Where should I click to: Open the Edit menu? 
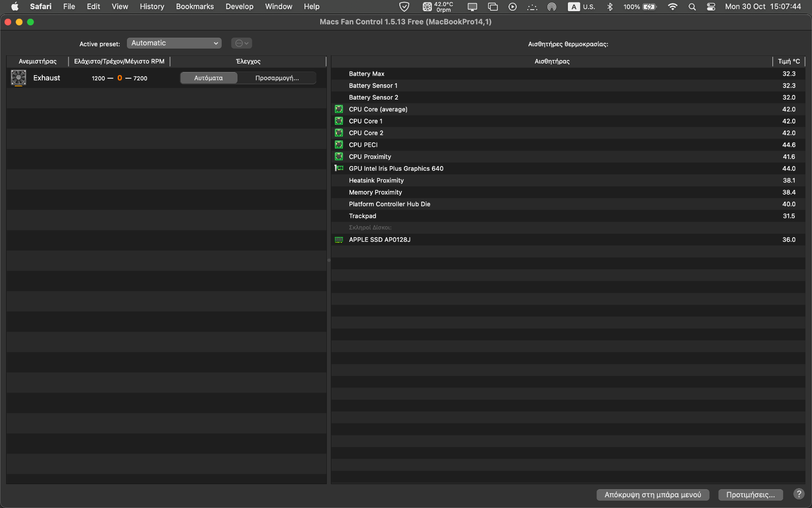[93, 7]
